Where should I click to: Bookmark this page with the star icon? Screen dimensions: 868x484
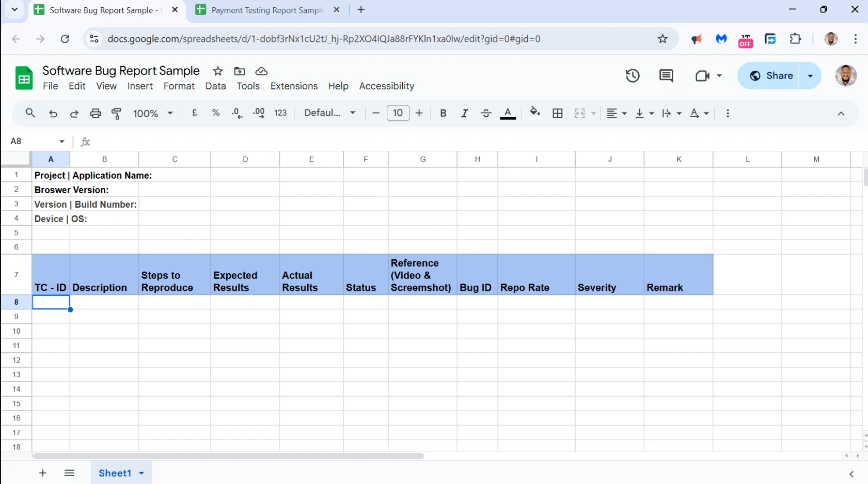coord(663,39)
